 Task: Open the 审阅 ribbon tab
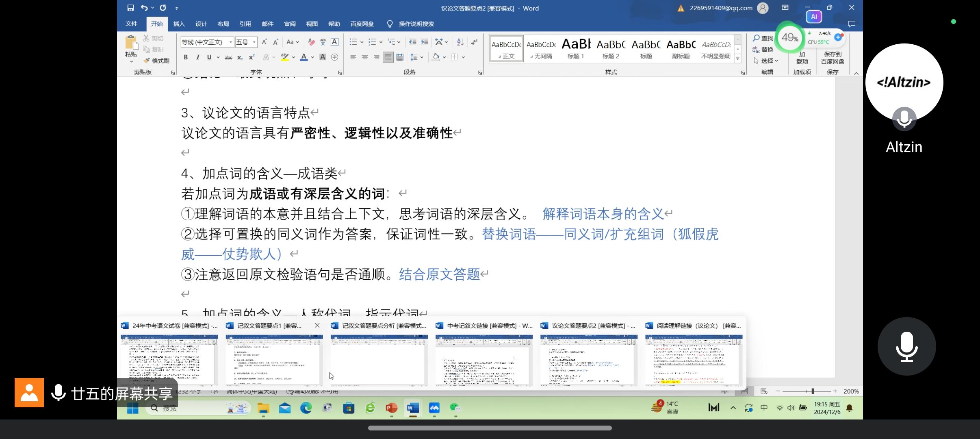(290, 24)
